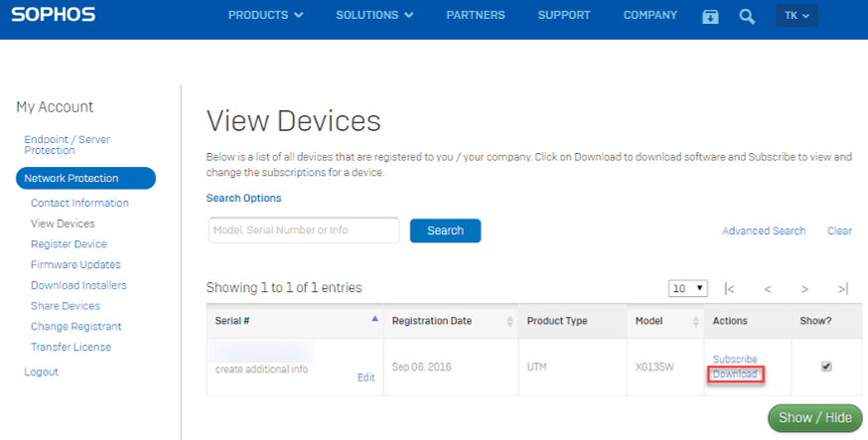The width and height of the screenshot is (868, 440).
Task: Select Network Protection in the sidebar
Action: click(x=85, y=179)
